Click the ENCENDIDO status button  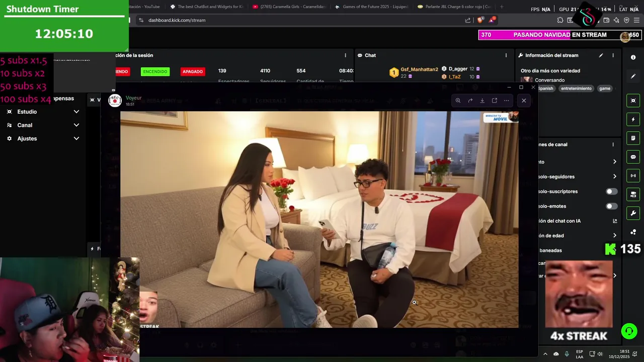click(155, 71)
